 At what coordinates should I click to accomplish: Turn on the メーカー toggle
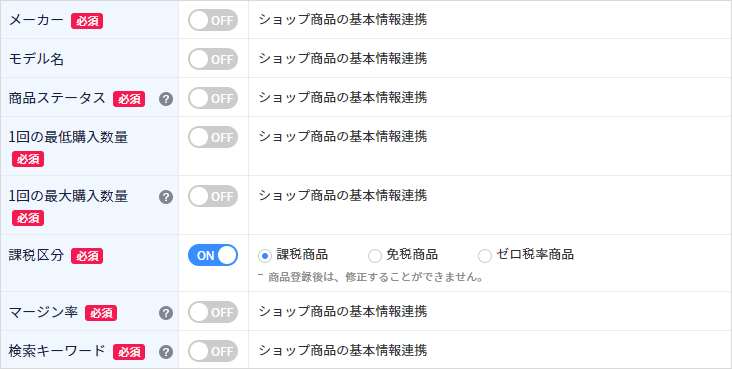(213, 21)
